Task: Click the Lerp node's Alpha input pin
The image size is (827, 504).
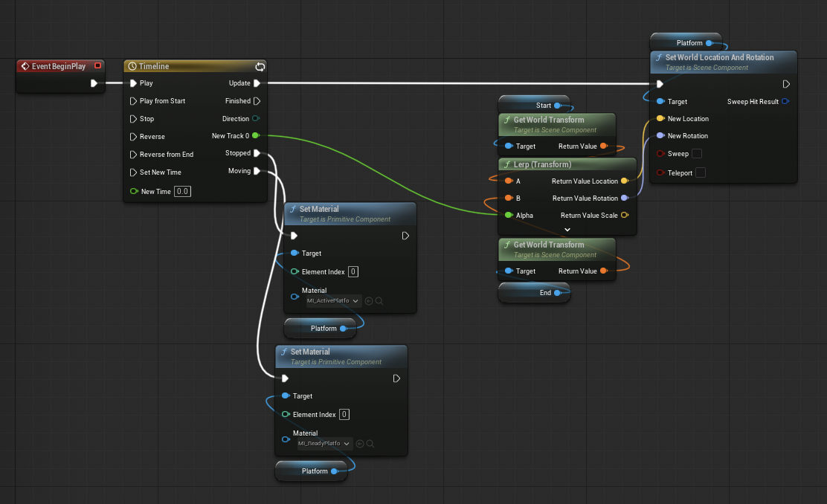Action: pos(509,215)
